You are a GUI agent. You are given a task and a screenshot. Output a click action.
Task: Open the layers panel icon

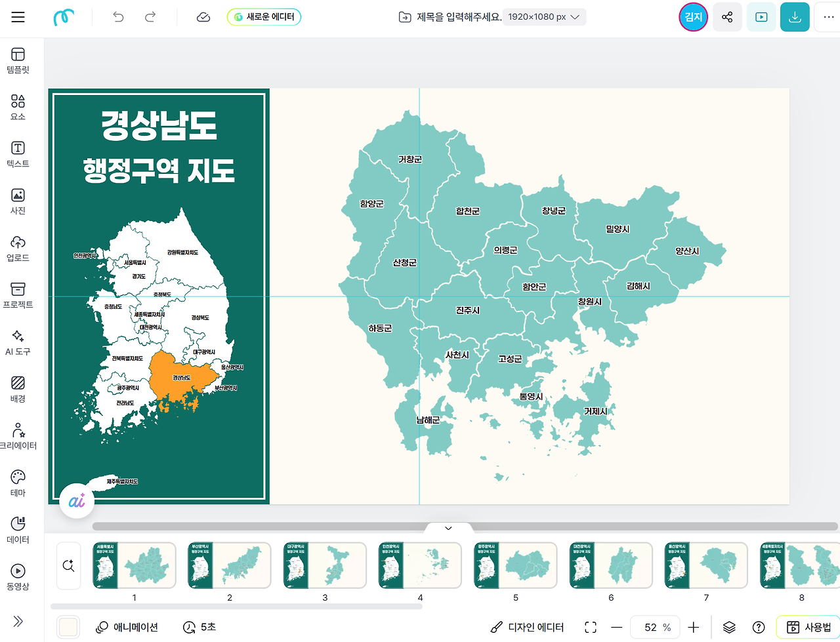729,628
